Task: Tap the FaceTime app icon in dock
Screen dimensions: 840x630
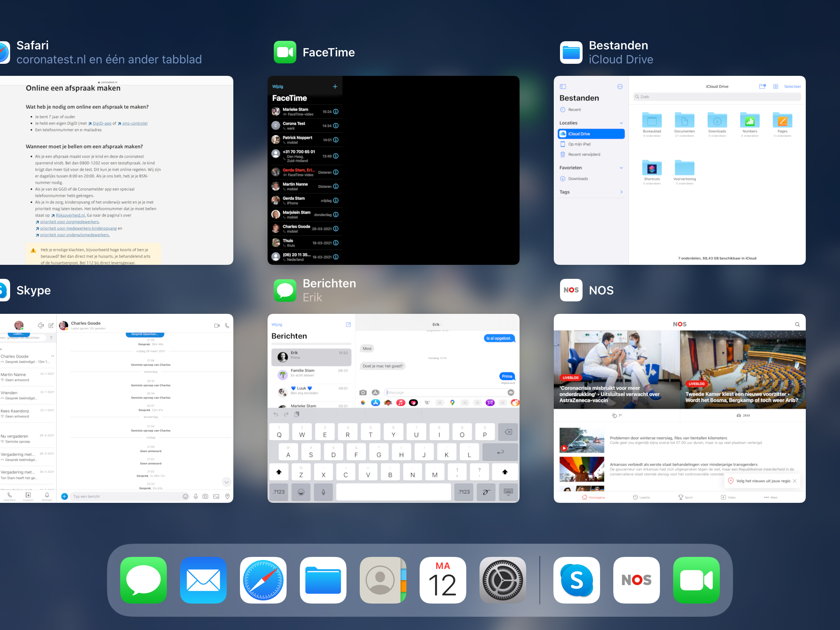Action: click(x=696, y=580)
